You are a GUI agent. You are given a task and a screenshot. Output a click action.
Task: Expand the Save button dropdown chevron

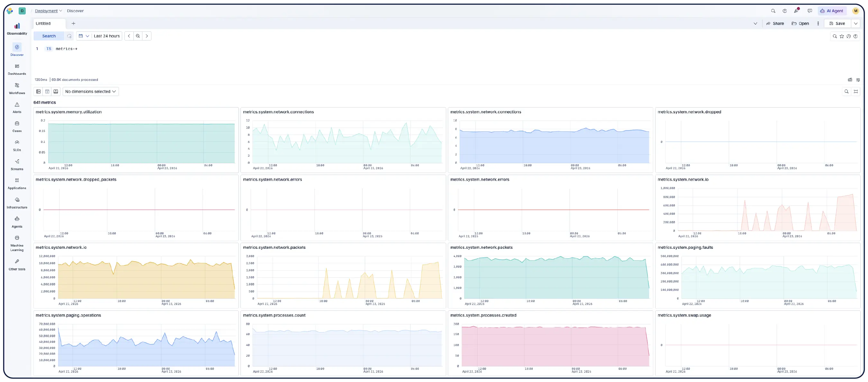pyautogui.click(x=856, y=23)
